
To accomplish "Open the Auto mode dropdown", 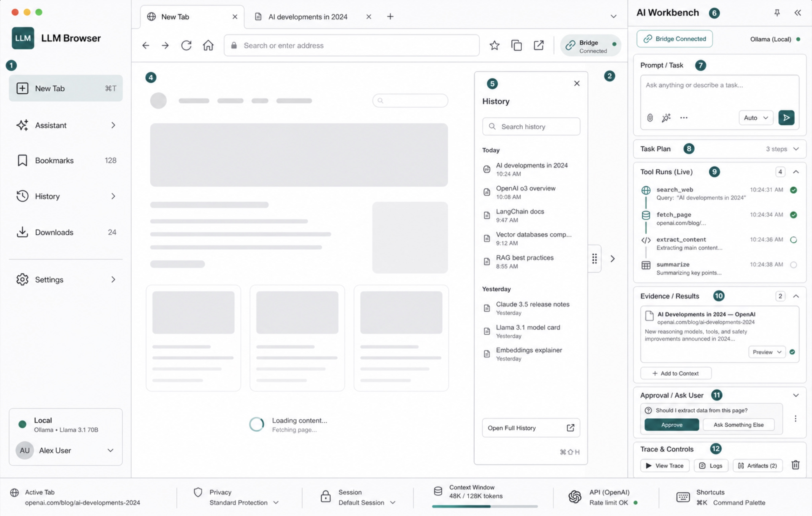I will [756, 118].
